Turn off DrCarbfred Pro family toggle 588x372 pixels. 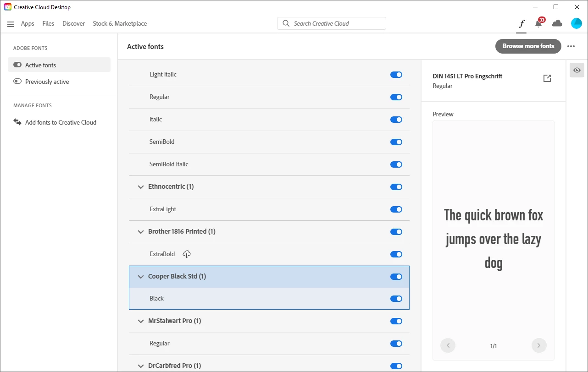pos(396,366)
